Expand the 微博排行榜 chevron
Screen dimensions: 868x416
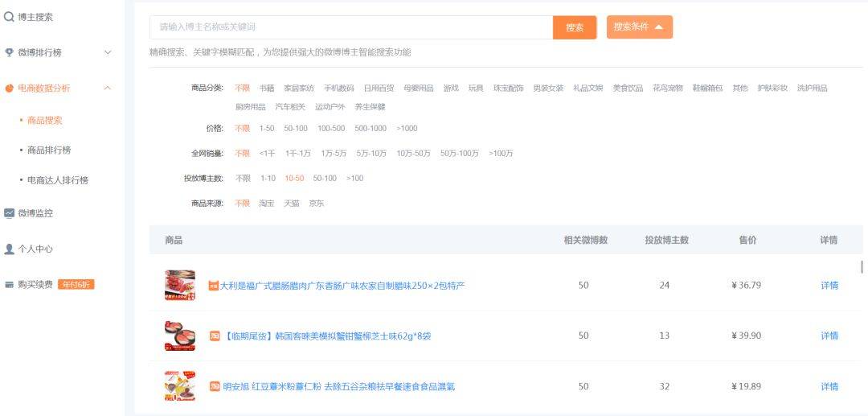click(108, 52)
